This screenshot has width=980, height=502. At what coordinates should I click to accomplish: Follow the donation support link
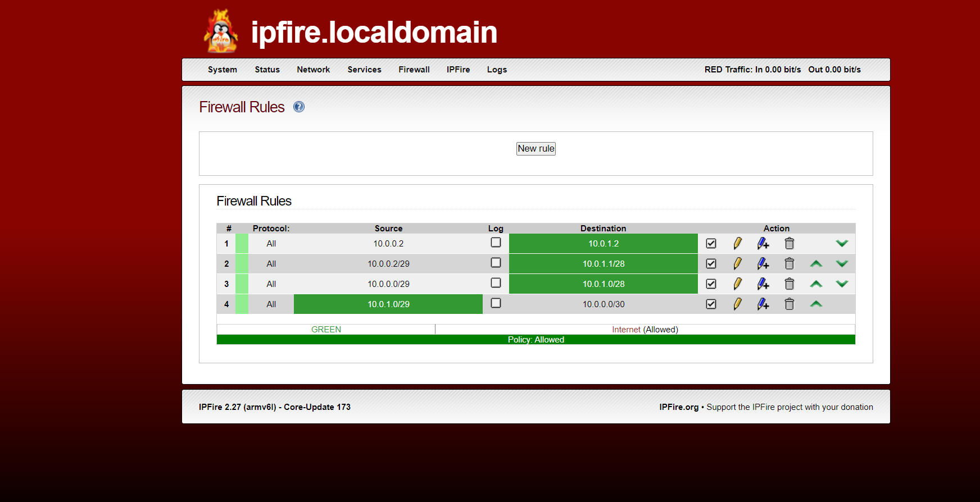pyautogui.click(x=790, y=407)
